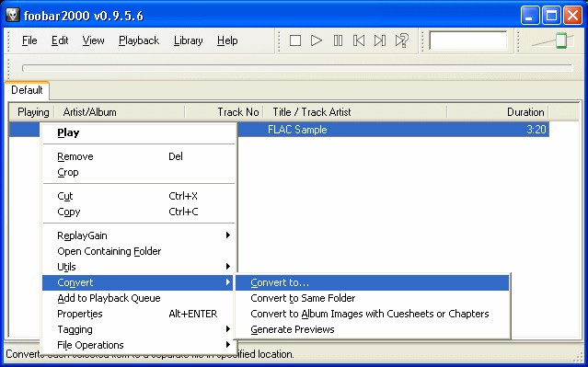Click the Playing column header
Screen dimensions: 588x367
tap(33, 112)
